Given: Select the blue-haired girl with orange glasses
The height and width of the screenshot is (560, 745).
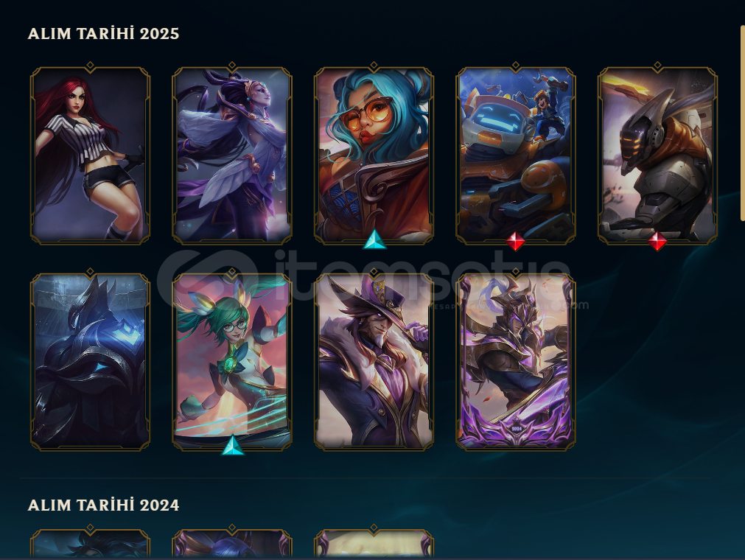Looking at the screenshot, I should tap(374, 155).
